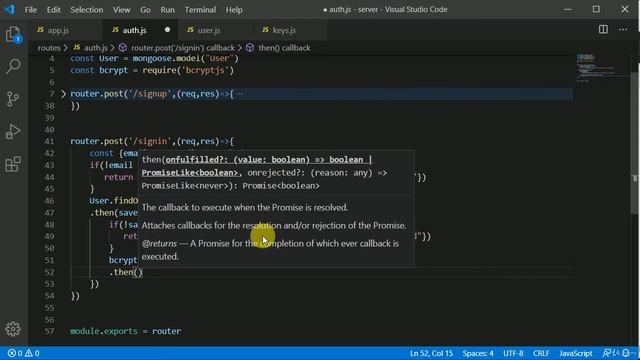
Task: Open the Run menu
Action: 167,9
